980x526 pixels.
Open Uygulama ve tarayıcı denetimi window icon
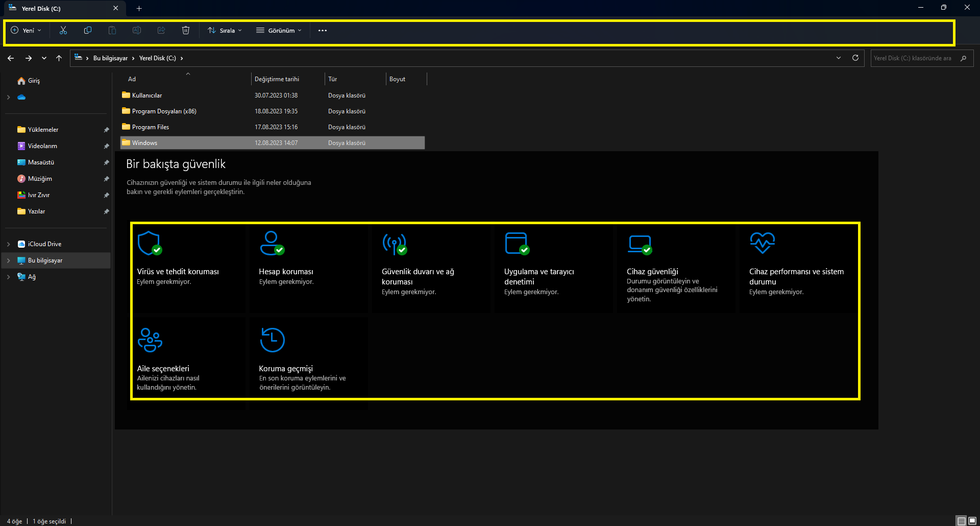[517, 243]
